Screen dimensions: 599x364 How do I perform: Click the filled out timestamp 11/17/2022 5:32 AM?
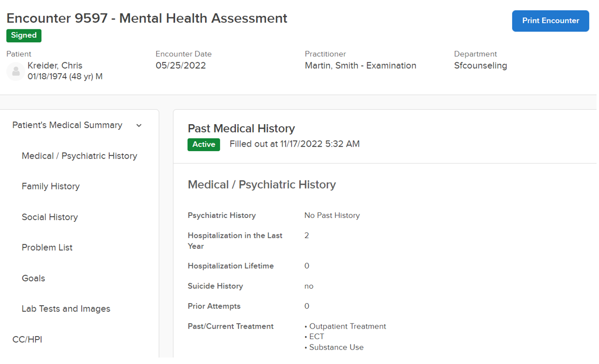click(x=320, y=144)
